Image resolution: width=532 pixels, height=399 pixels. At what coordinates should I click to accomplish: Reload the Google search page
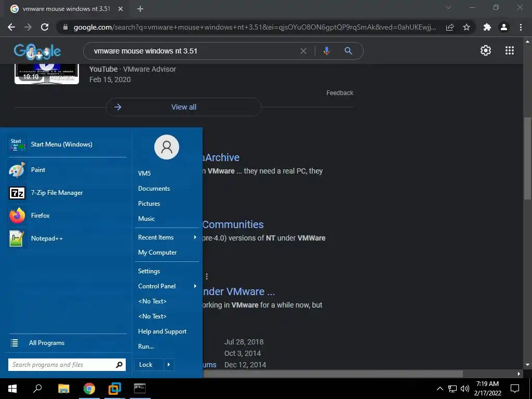pyautogui.click(x=45, y=27)
